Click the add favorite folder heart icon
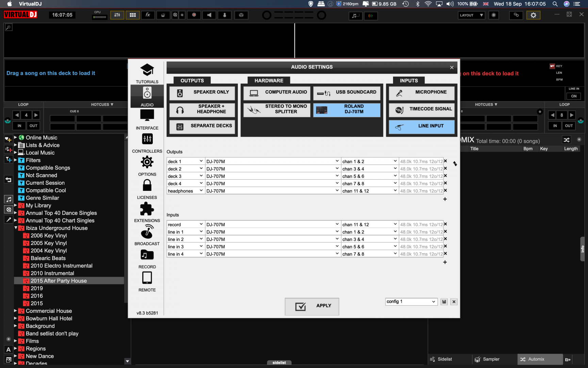Viewport: 588px width, 368px height. pos(8,139)
